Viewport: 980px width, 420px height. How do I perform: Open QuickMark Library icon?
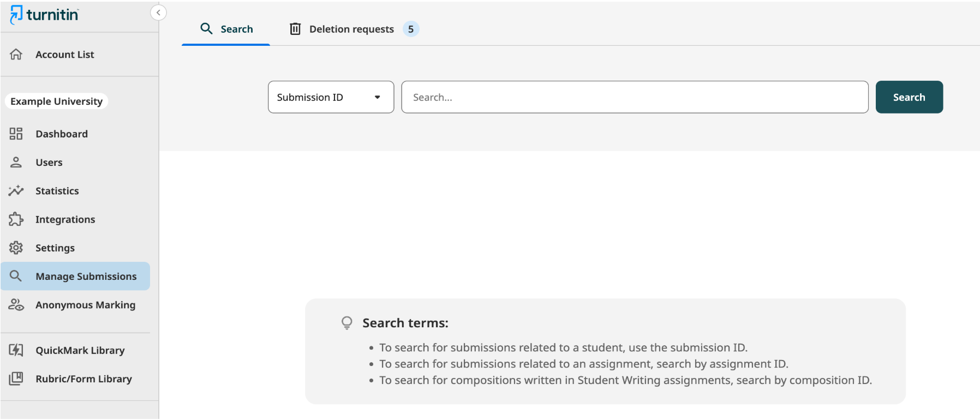pos(16,350)
